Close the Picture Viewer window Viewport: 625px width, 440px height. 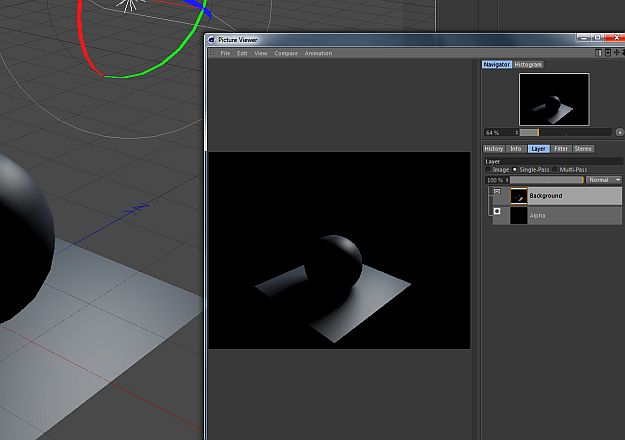pyautogui.click(x=615, y=38)
